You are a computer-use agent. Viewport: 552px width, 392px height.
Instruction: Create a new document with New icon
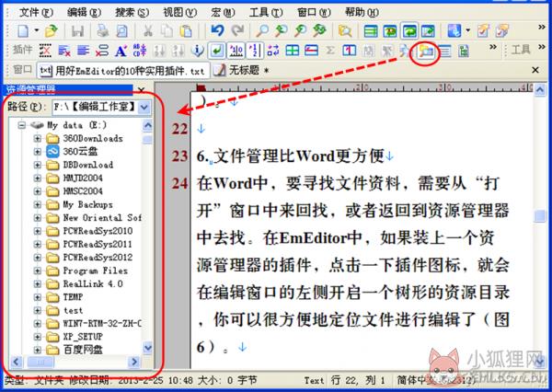(x=23, y=31)
